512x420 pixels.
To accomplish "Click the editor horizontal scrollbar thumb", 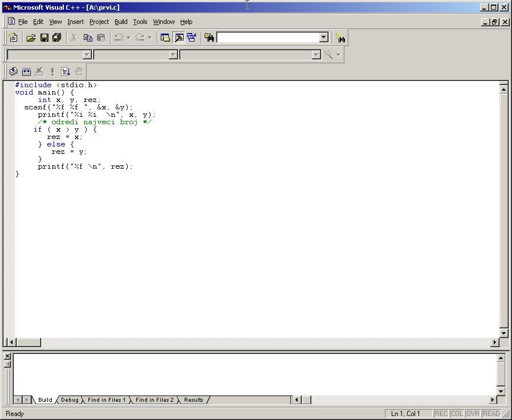I will pos(29,342).
